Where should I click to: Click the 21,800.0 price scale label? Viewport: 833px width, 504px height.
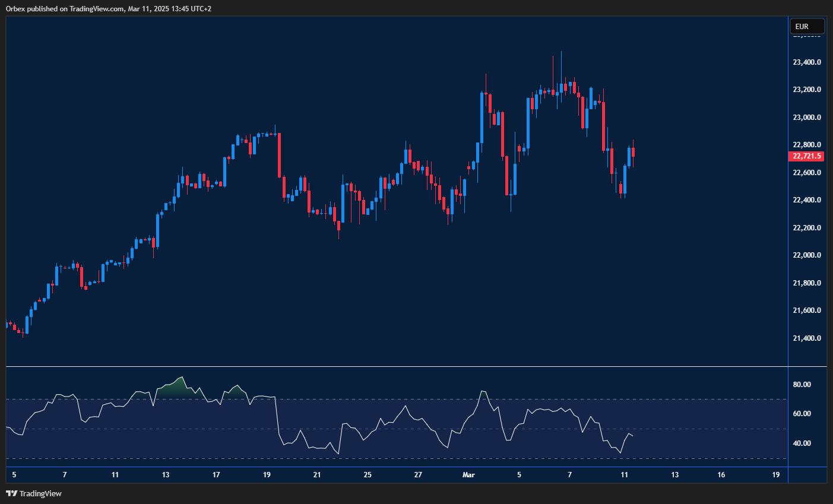[807, 283]
